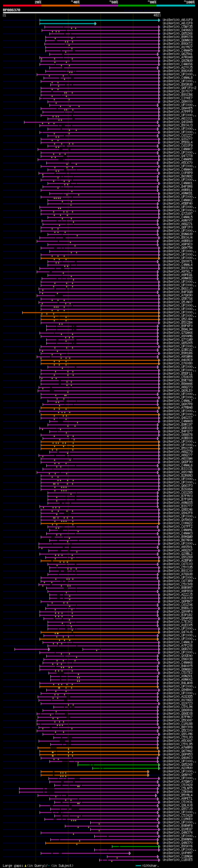Image resolution: width=198 pixels, height=868 pixels.
Task: Click the green alignment bar of UniRef100_B9SKY6
Action: [x=136, y=846]
